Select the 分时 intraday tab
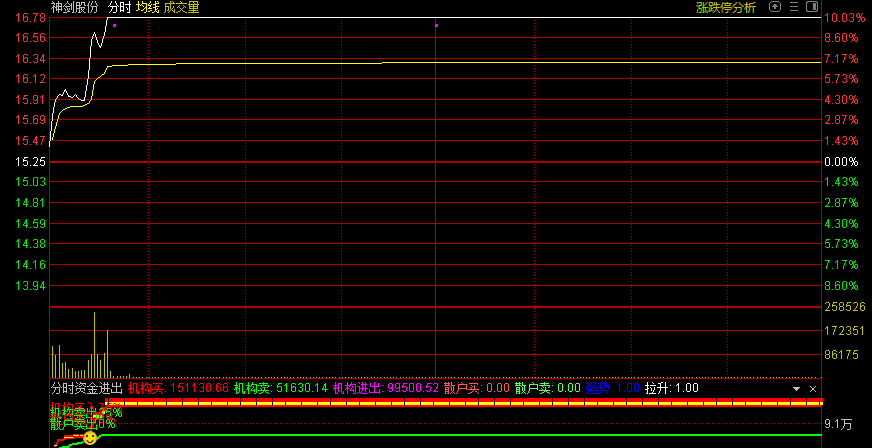872x448 pixels. click(119, 7)
